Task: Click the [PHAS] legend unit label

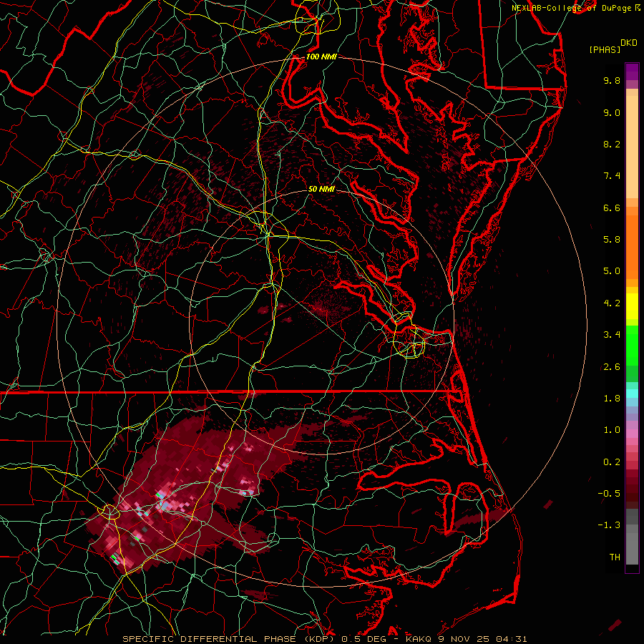Action: point(605,49)
